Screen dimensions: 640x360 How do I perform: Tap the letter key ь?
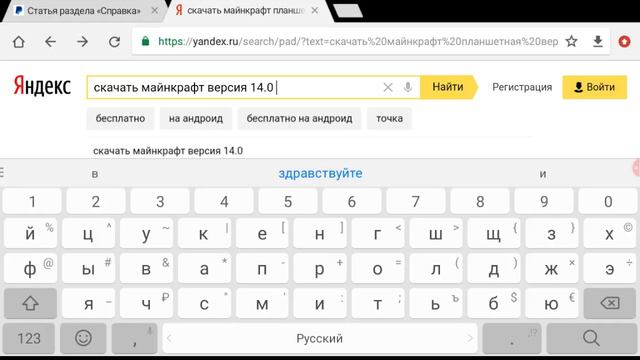[436, 303]
